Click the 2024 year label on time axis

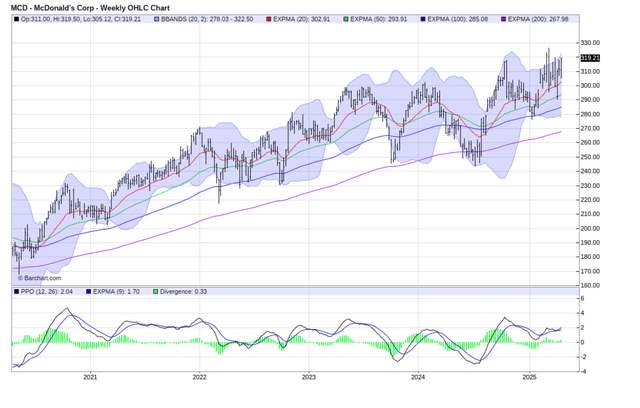pos(418,377)
